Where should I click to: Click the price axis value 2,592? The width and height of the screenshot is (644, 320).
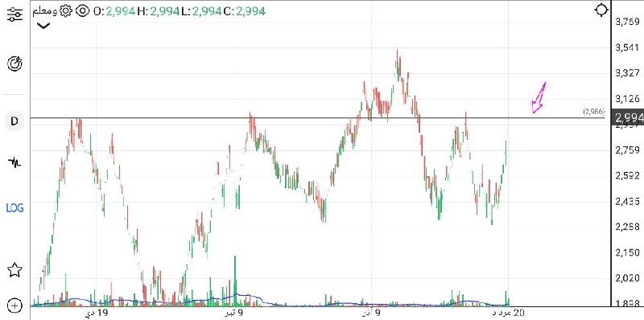tap(628, 175)
